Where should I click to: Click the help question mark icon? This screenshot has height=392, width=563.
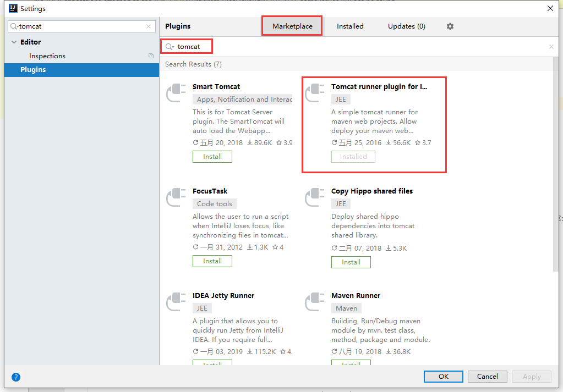tap(15, 377)
